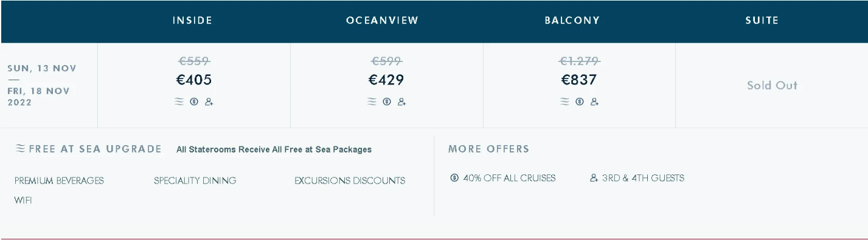Click the Free at Sea waves icon under Oceanview price
This screenshot has width=868, height=240.
pyautogui.click(x=372, y=102)
